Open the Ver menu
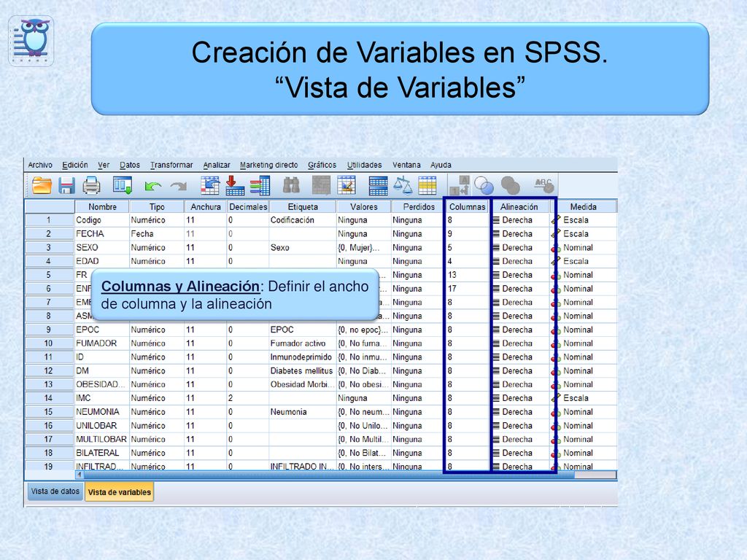Screen dimensions: 747x560 (104, 165)
